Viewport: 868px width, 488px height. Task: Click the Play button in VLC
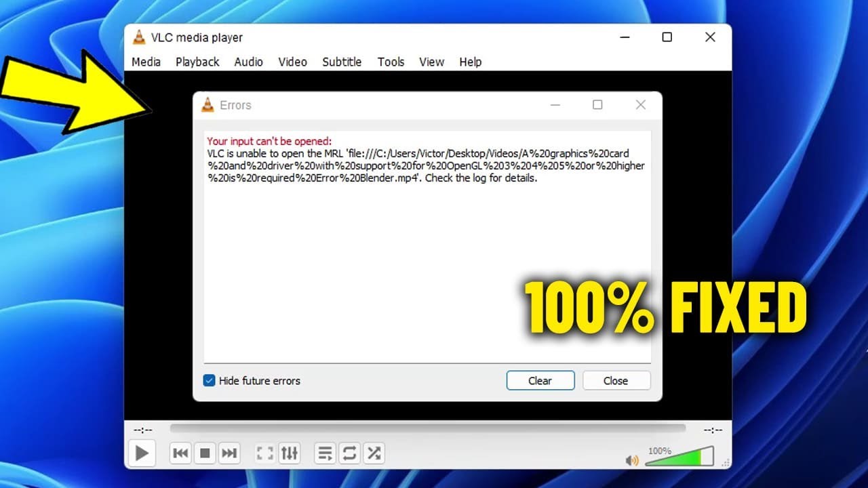tap(142, 453)
